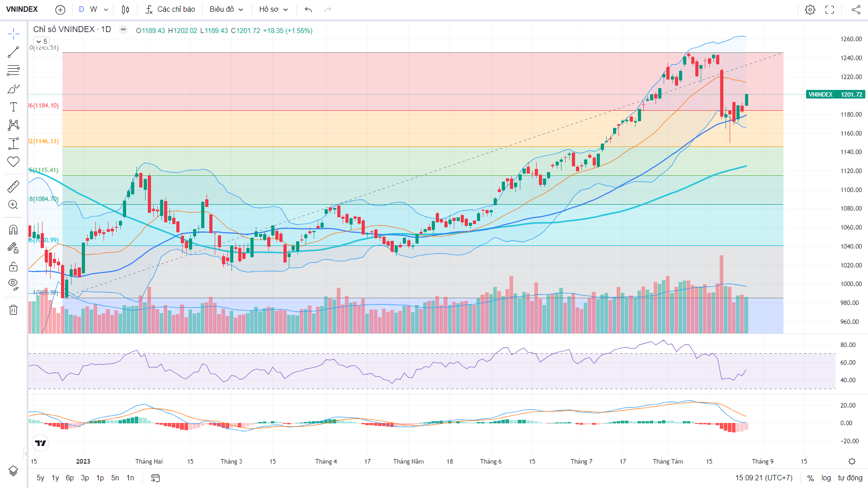868x488 pixels.
Task: Switch to the D daily interval
Action: [81, 9]
